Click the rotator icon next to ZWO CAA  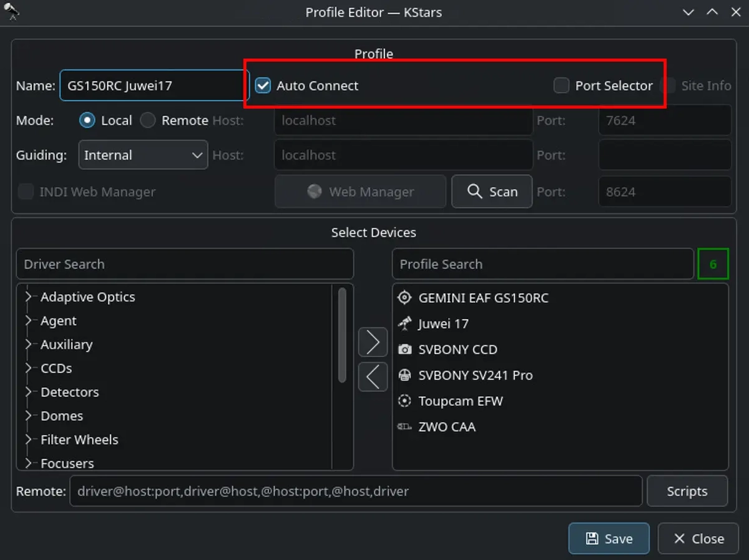(404, 427)
